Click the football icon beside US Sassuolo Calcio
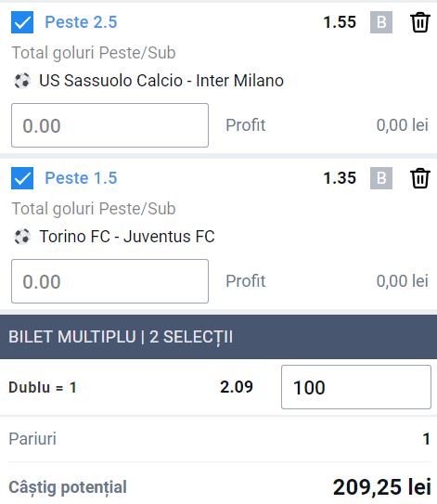Image resolution: width=437 pixels, height=504 pixels. 22,81
